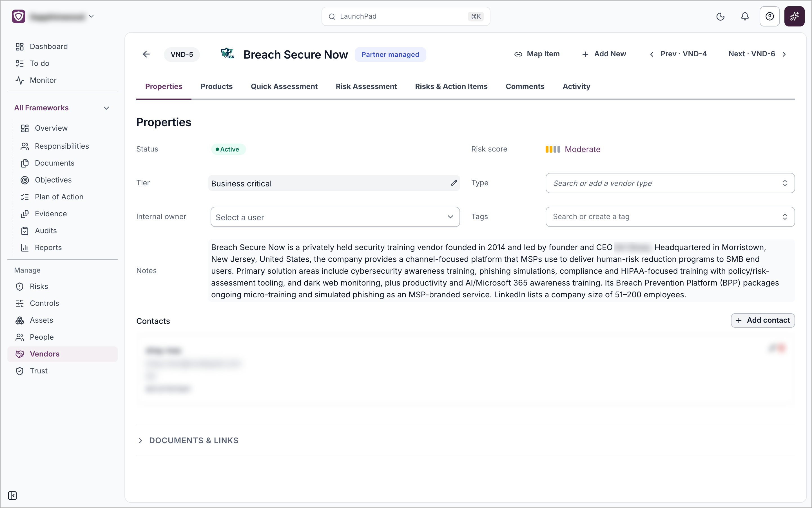This screenshot has width=812, height=508.
Task: Click the back arrow beside VND-5
Action: [x=146, y=54]
